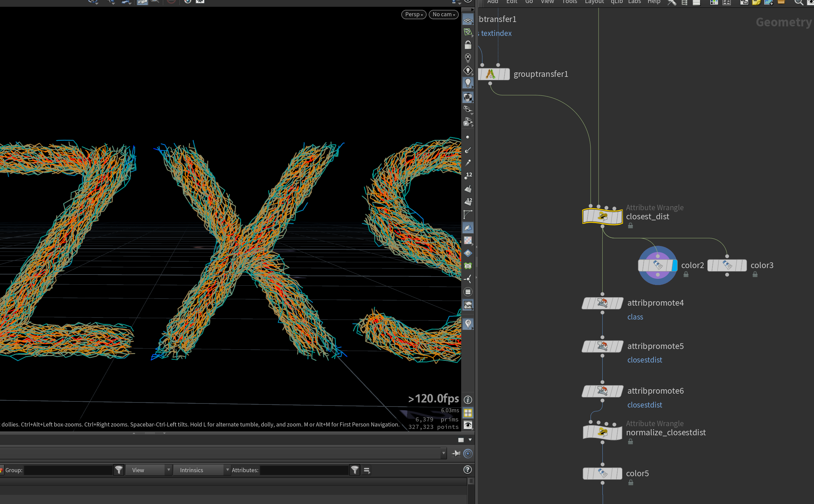Toggle display point trails icon
This screenshot has width=814, height=504.
click(468, 163)
